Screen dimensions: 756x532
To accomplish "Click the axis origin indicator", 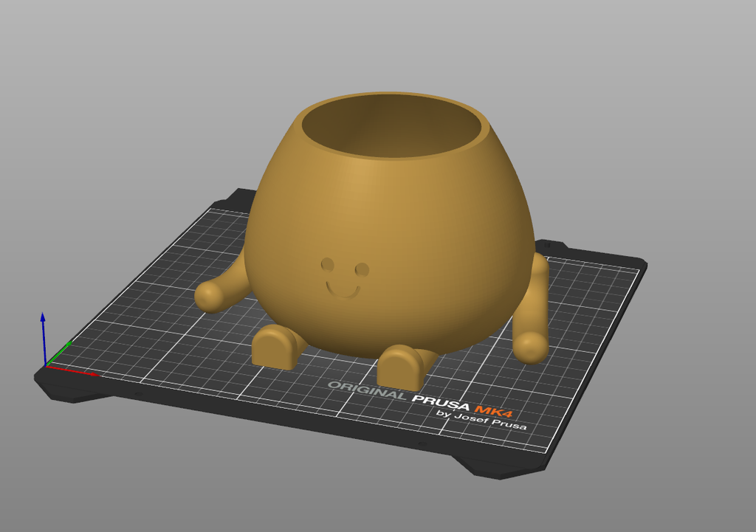I will pyautogui.click(x=47, y=365).
